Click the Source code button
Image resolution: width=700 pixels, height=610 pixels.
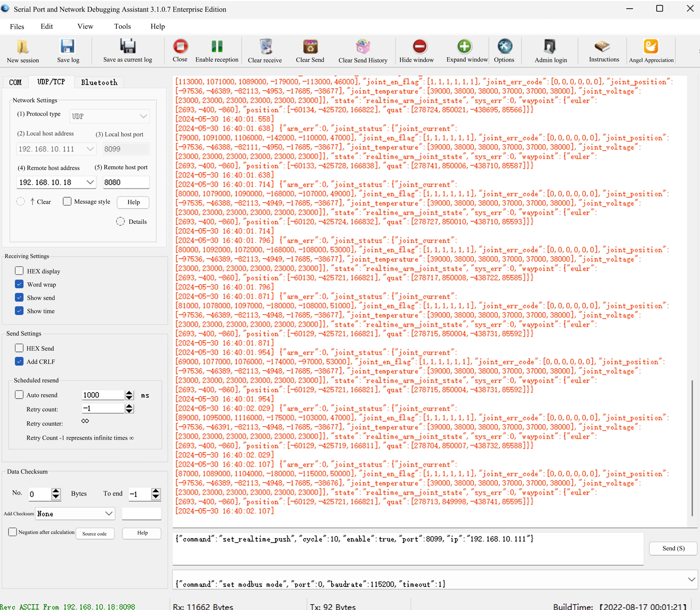pos(95,534)
